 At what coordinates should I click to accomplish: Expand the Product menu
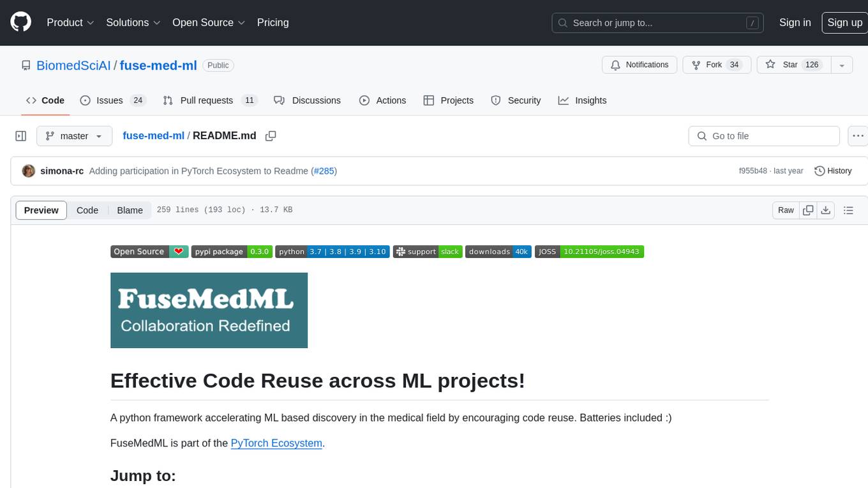(x=70, y=22)
